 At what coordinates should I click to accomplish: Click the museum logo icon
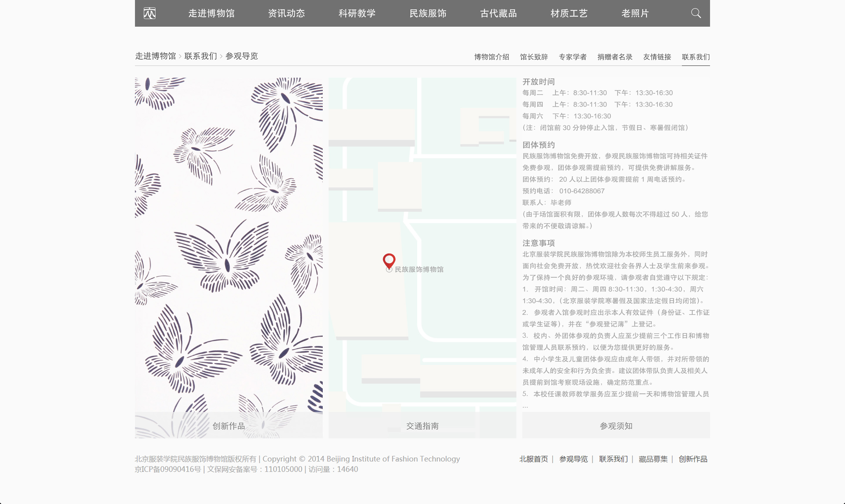[x=150, y=13]
